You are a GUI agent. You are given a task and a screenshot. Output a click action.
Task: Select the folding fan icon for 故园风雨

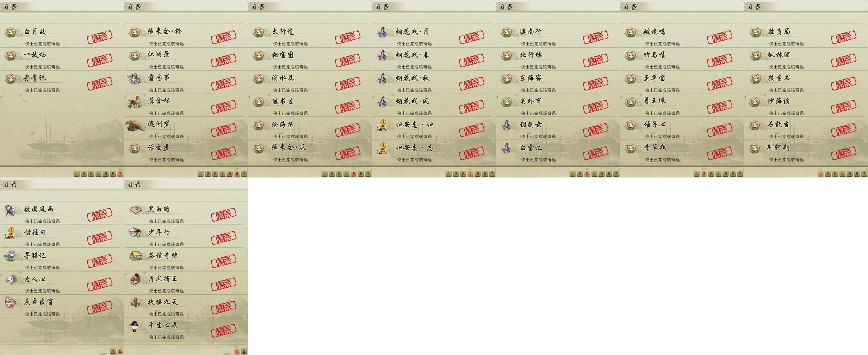[x=10, y=211]
